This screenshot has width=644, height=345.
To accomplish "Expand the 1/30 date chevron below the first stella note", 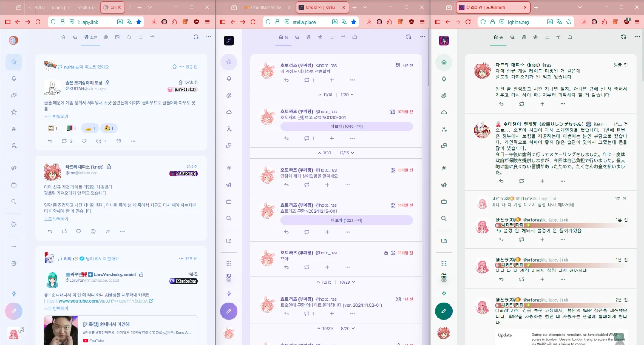I will (x=347, y=94).
